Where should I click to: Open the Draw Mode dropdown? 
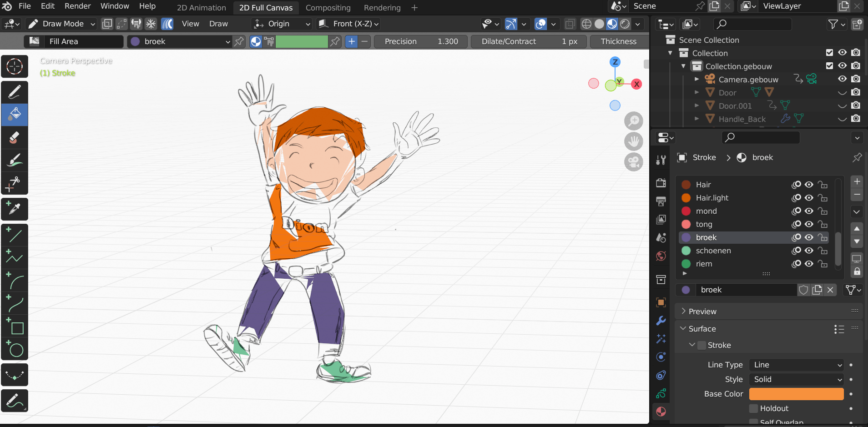[61, 24]
